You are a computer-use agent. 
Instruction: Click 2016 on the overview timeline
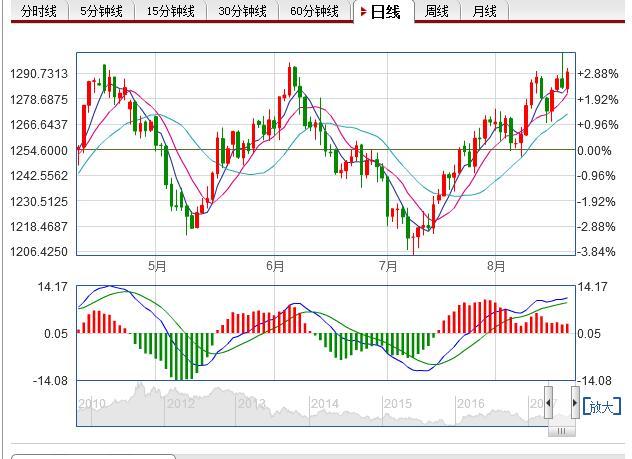(470, 404)
